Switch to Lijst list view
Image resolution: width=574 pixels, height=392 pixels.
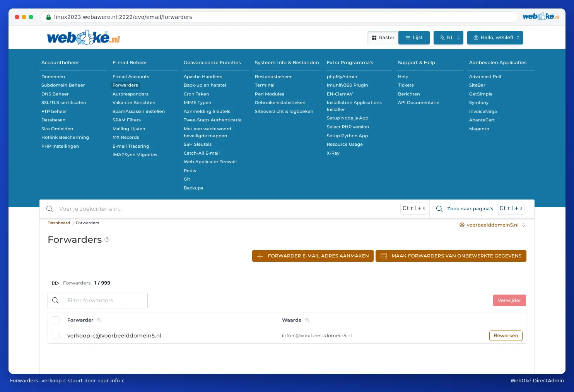pos(414,37)
